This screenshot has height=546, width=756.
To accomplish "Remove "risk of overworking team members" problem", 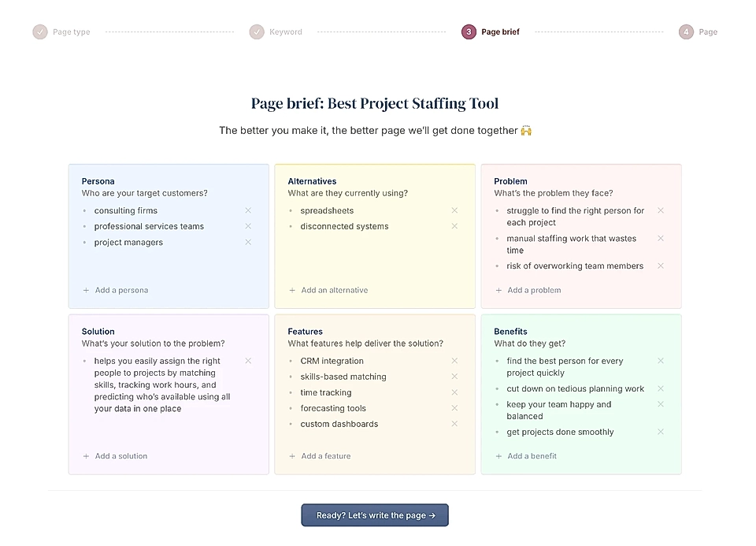I will point(660,266).
